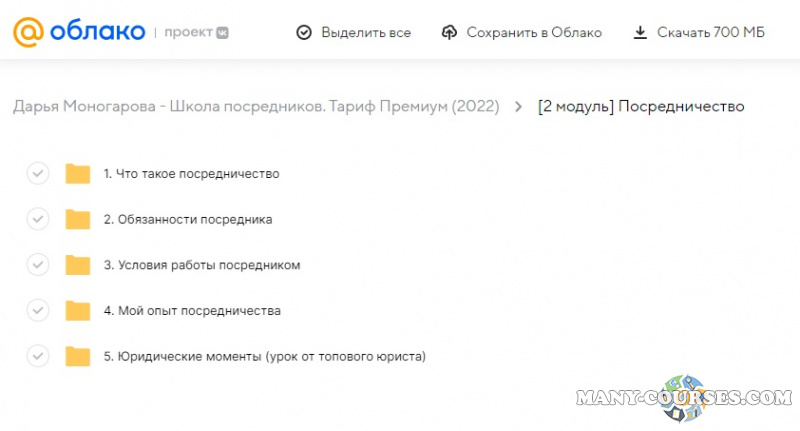Click the Облако @ logo
Viewport: 800px width, 431px height.
tap(78, 32)
